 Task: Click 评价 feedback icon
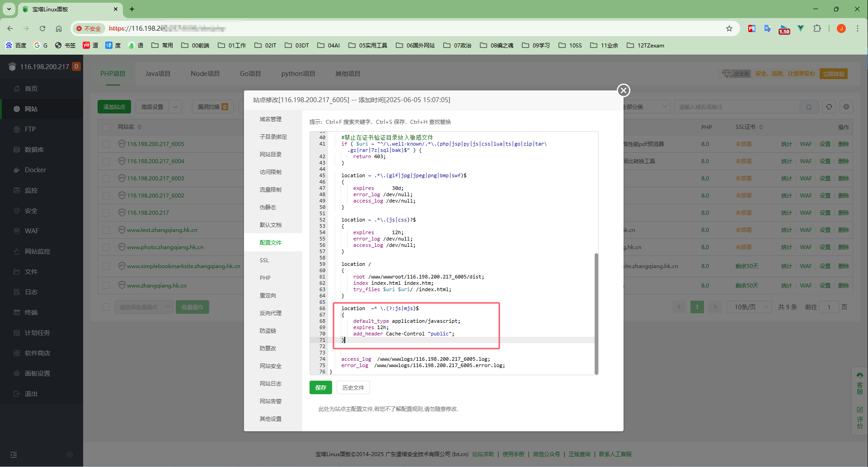point(859,418)
